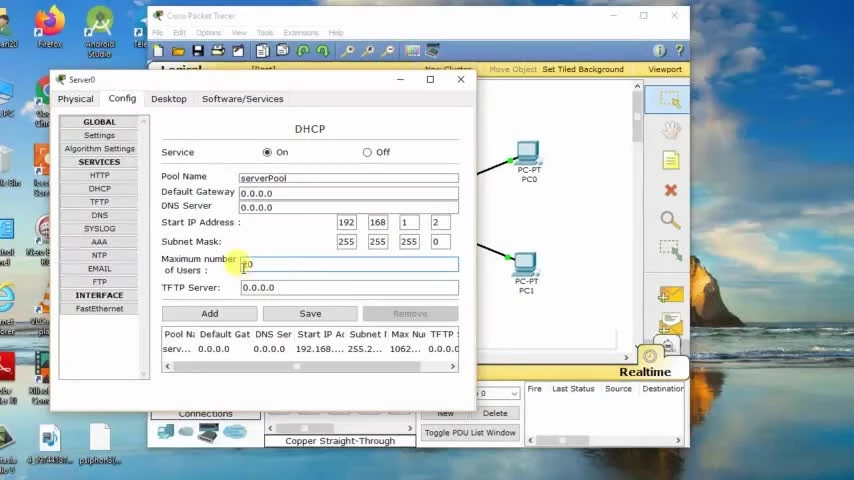This screenshot has height=480, width=854.
Task: Open the Custom Devices Dialog icon
Action: [x=432, y=51]
